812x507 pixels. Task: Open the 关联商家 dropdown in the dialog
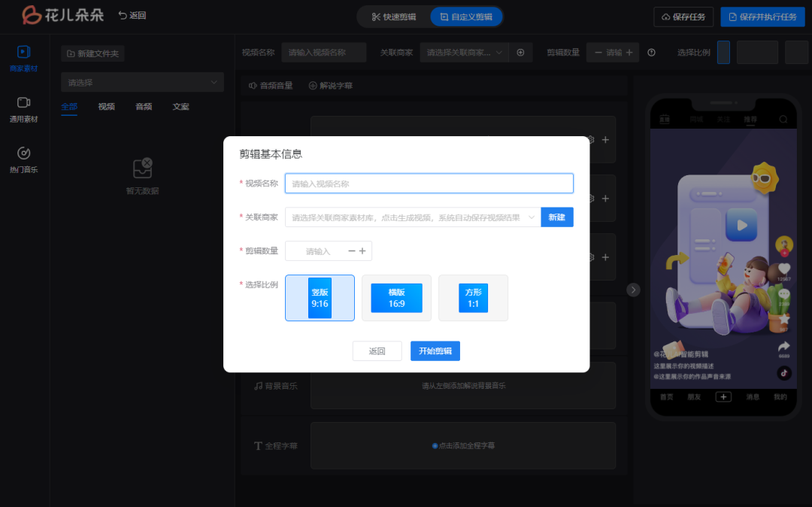(x=410, y=217)
